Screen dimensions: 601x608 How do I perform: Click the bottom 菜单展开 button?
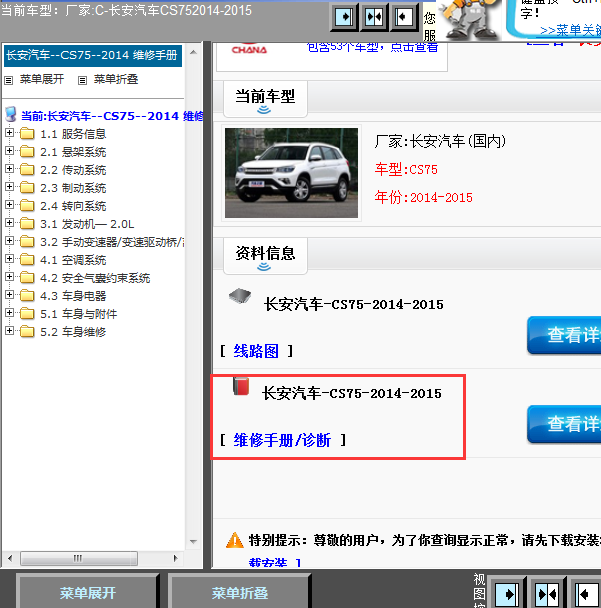(x=88, y=592)
